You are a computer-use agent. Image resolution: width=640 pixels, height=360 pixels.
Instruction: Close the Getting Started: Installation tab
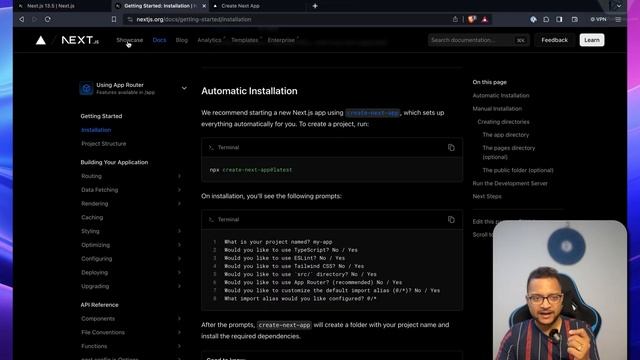tap(204, 6)
